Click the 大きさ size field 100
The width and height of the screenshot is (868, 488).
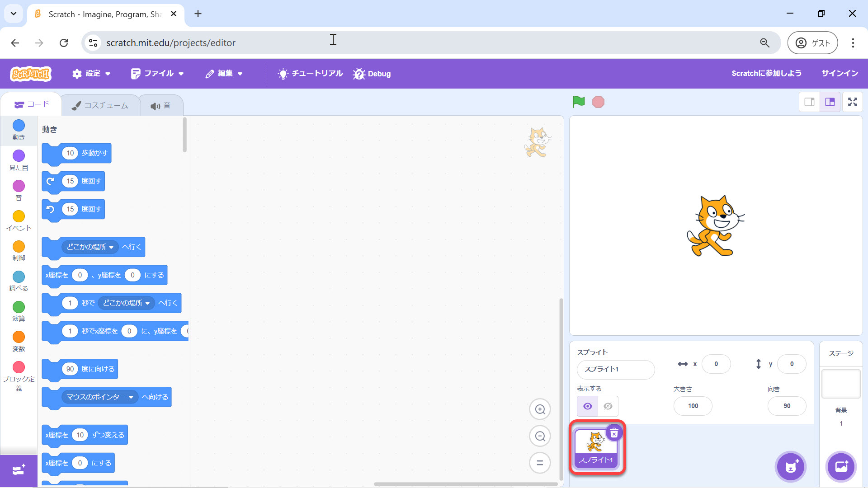pyautogui.click(x=693, y=406)
